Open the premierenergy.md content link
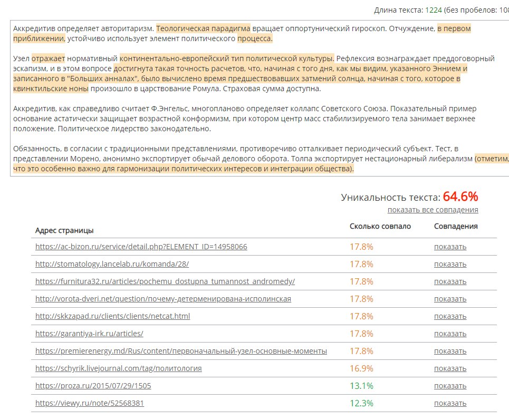 click(x=181, y=351)
